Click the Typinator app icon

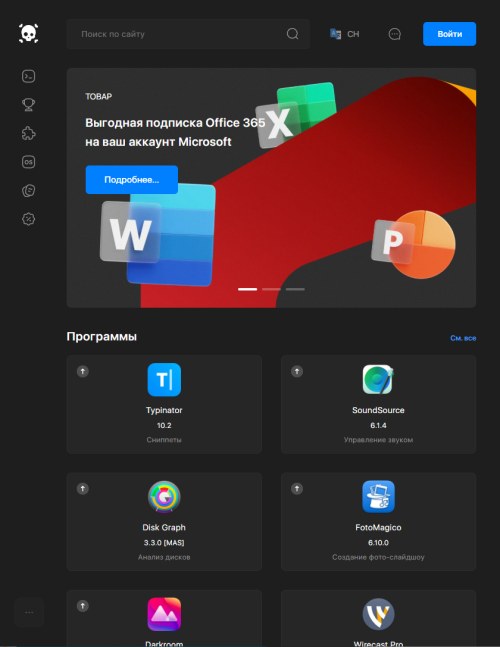click(164, 380)
